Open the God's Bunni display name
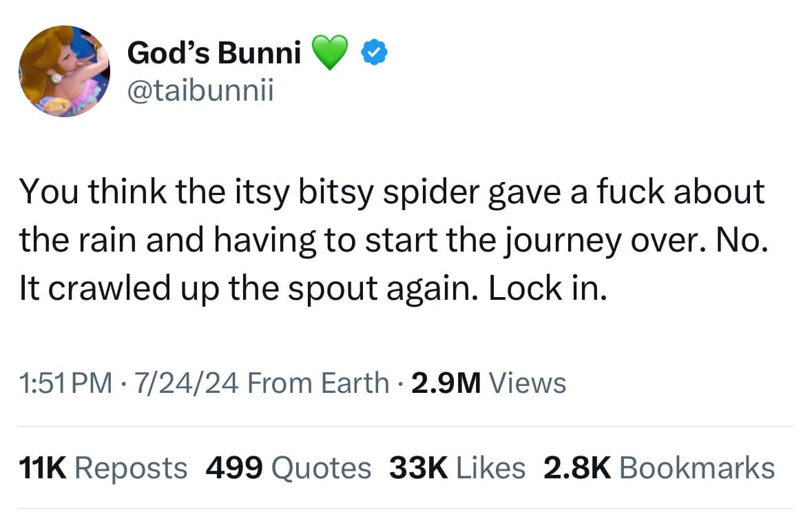Screen dimensions: 812x519 click(x=214, y=52)
